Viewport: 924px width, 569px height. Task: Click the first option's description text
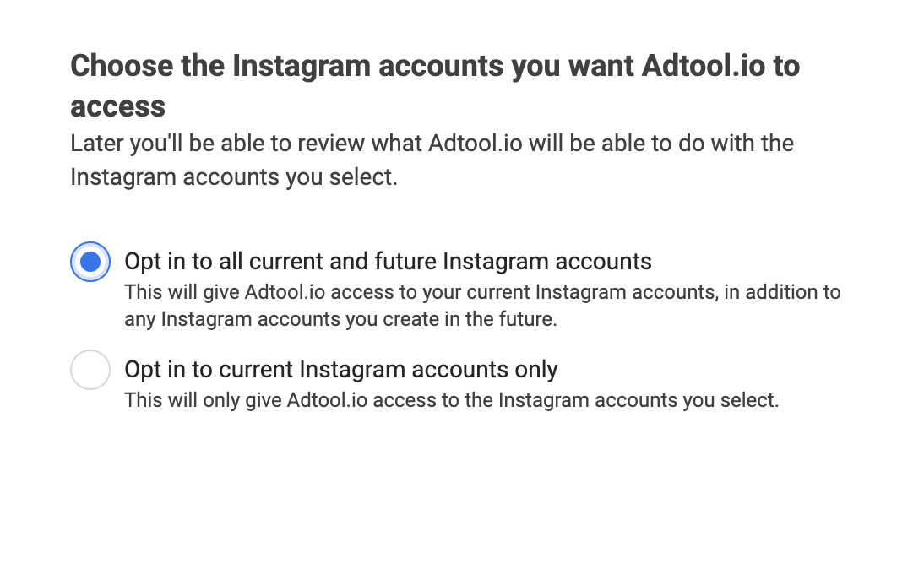pos(482,306)
